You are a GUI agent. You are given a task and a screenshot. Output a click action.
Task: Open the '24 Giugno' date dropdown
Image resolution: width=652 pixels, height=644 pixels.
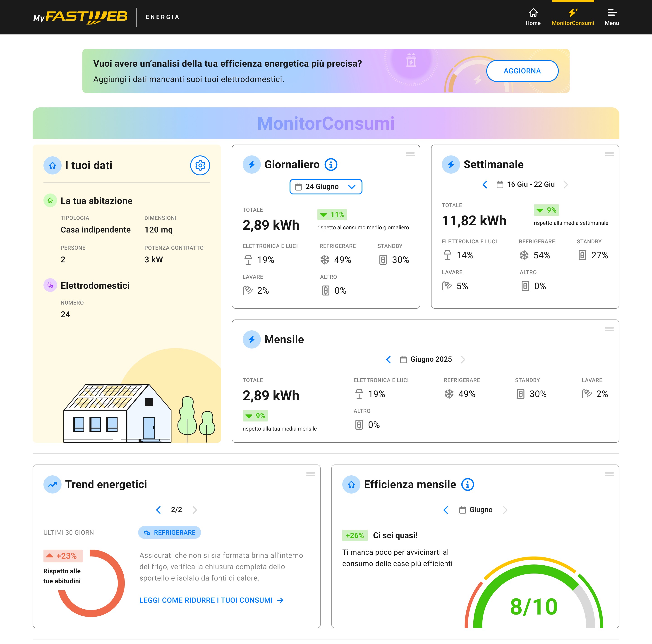point(325,186)
